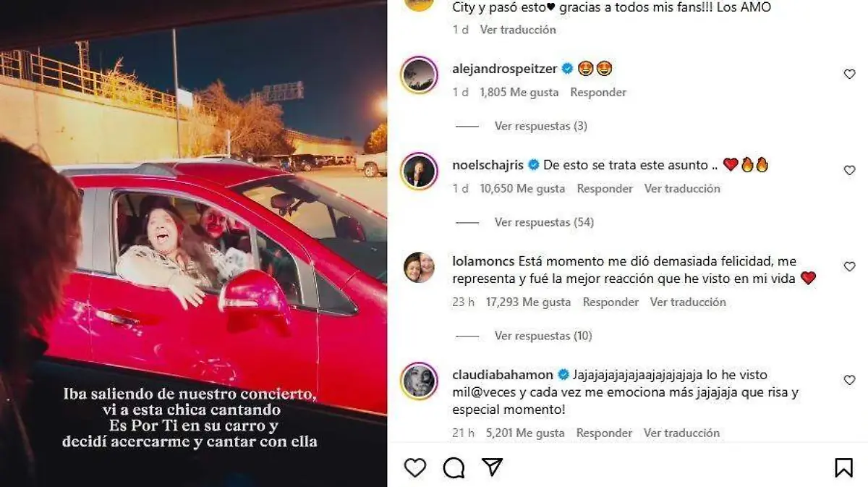Screen dimensions: 868x487
Task: Click the red car video on the left
Action: pos(193,243)
